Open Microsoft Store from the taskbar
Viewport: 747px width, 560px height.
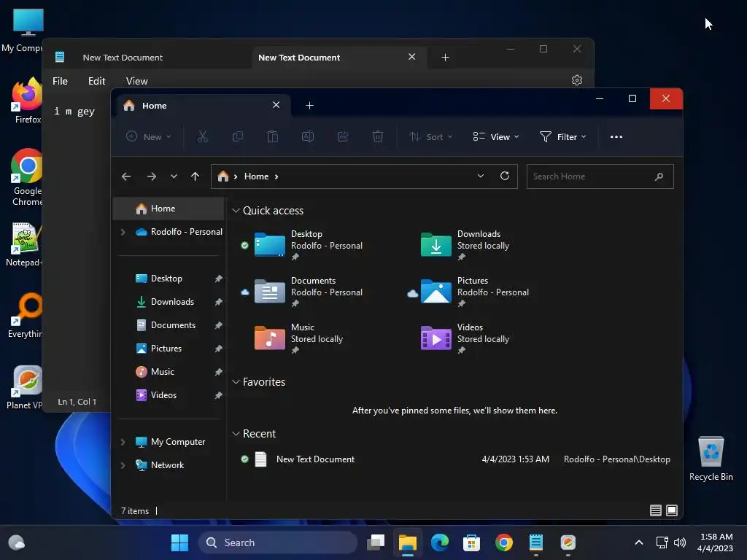coord(472,542)
